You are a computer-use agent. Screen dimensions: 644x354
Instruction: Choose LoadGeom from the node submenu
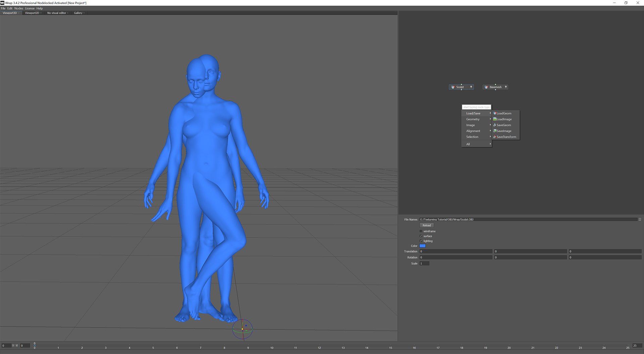pos(504,113)
